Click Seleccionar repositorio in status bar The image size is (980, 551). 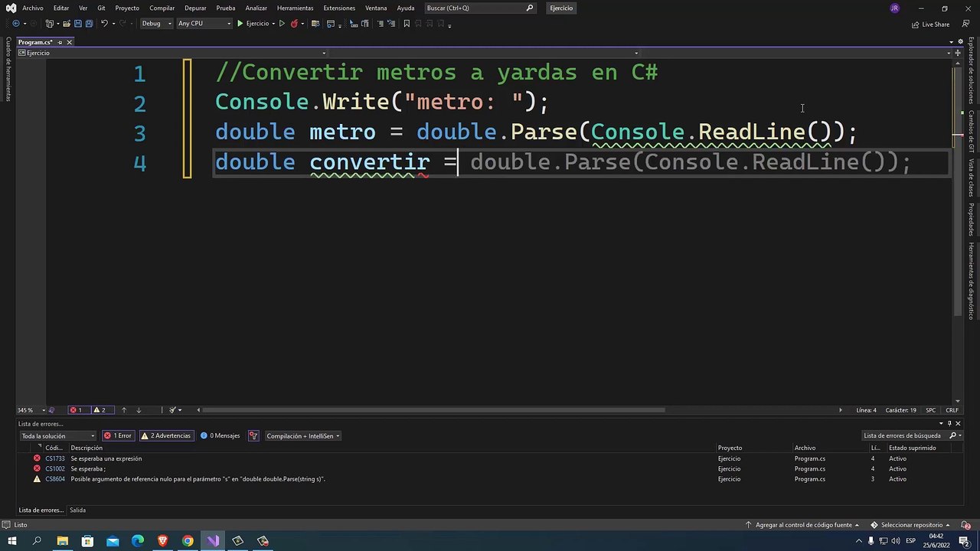[x=911, y=525]
